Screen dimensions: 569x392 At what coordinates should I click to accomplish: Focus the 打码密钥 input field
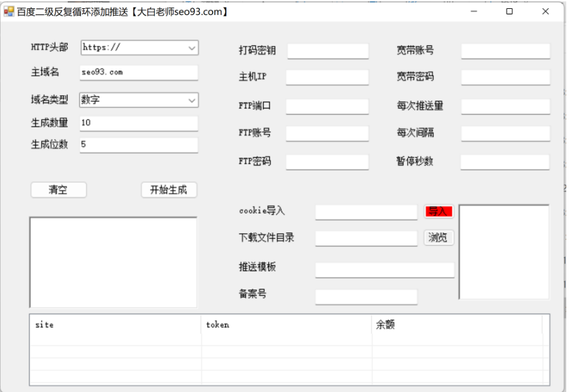click(328, 51)
